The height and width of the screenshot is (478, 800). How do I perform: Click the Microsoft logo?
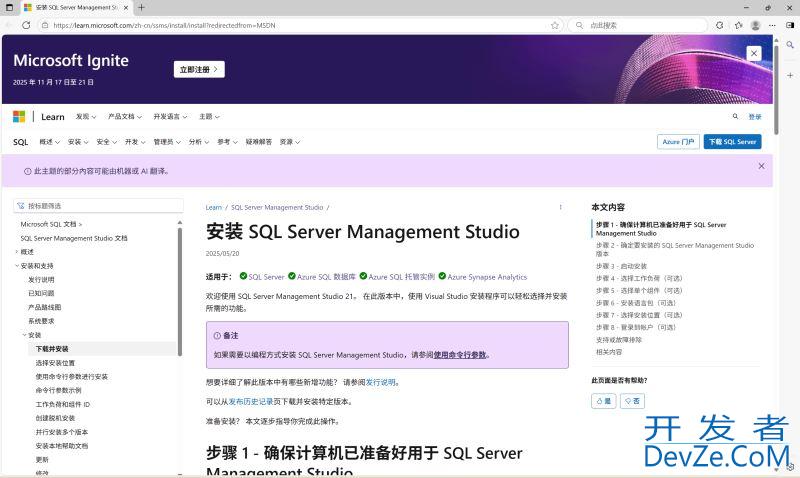pyautogui.click(x=19, y=117)
